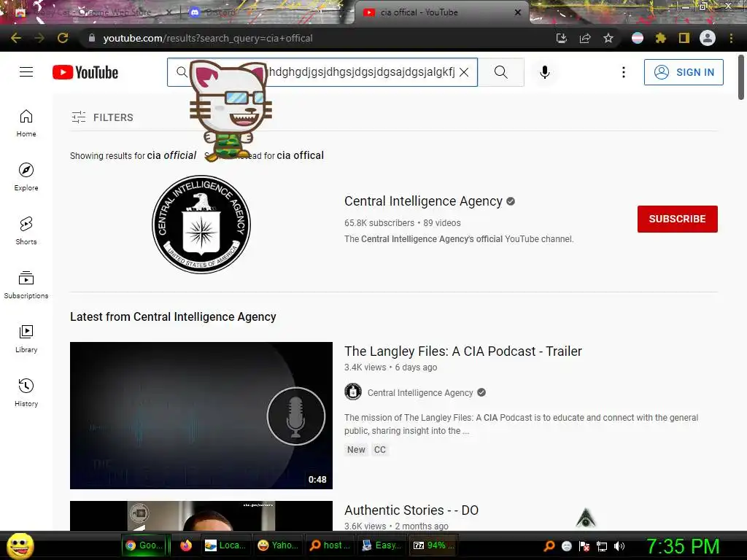The image size is (747, 560).
Task: Open The Langley Files podcast trailer title
Action: pyautogui.click(x=463, y=351)
